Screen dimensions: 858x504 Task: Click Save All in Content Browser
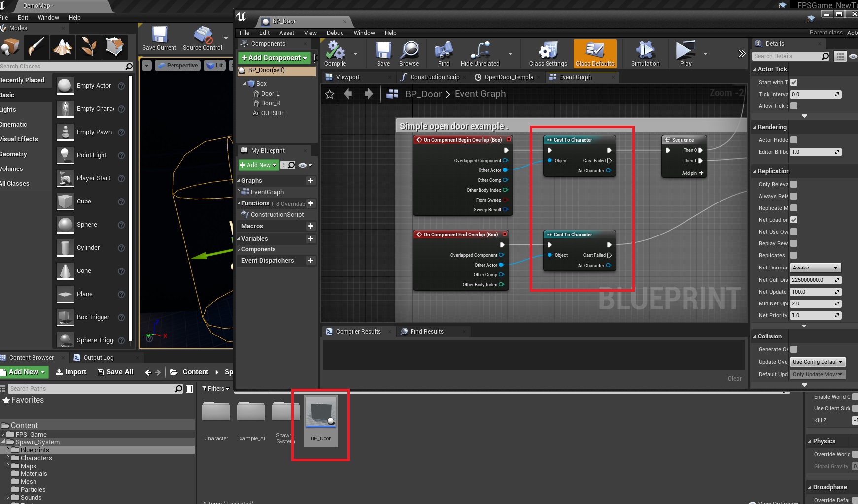point(115,372)
